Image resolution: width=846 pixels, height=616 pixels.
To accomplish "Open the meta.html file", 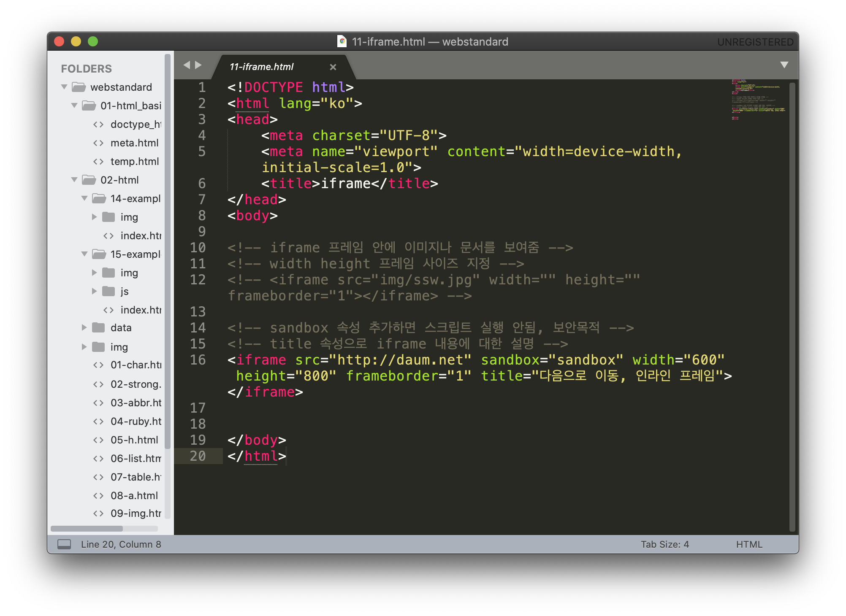I will click(134, 143).
